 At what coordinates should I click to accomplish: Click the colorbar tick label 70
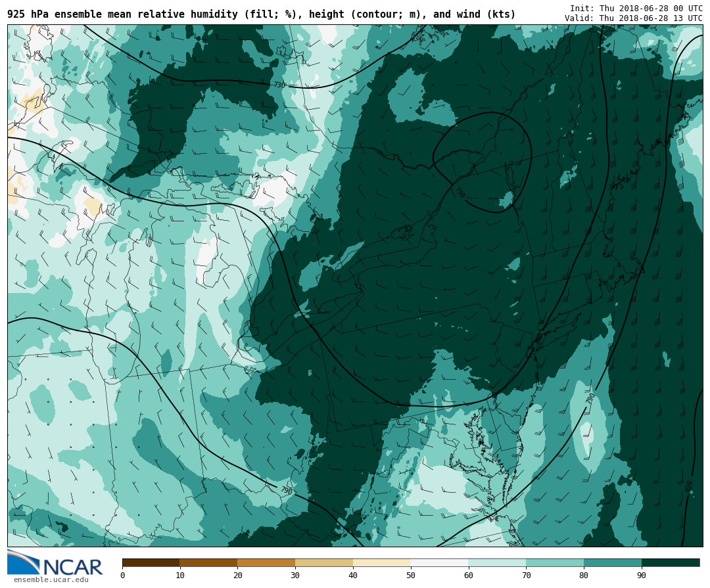click(x=526, y=576)
